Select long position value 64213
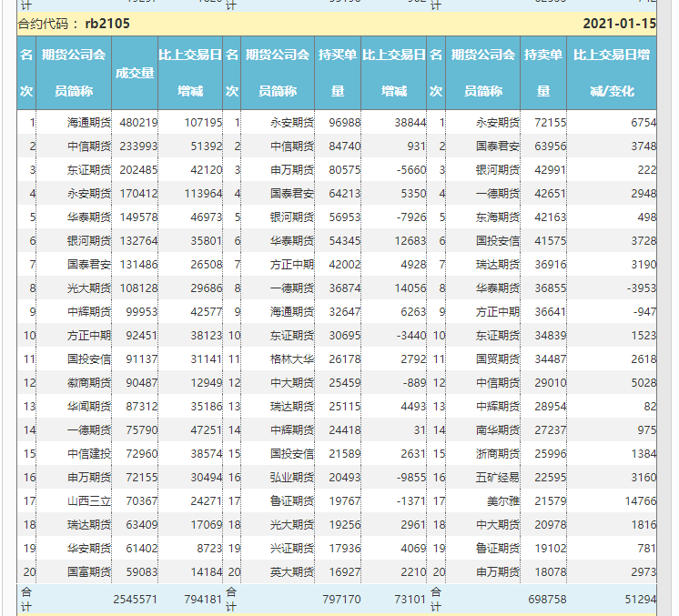This screenshot has height=616, width=679. pyautogui.click(x=345, y=194)
